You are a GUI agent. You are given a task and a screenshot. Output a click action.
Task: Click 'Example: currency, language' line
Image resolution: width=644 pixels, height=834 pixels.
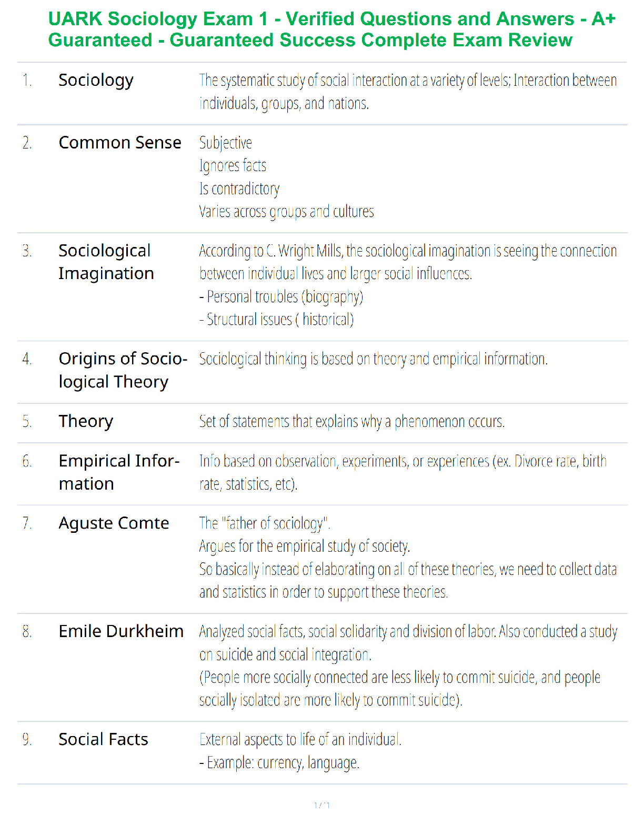tap(279, 763)
